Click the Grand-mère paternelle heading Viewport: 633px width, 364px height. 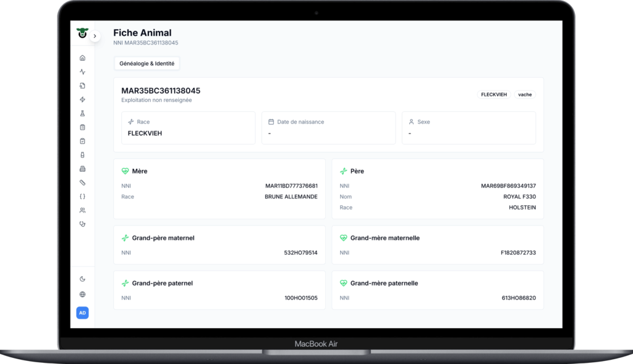[384, 283]
